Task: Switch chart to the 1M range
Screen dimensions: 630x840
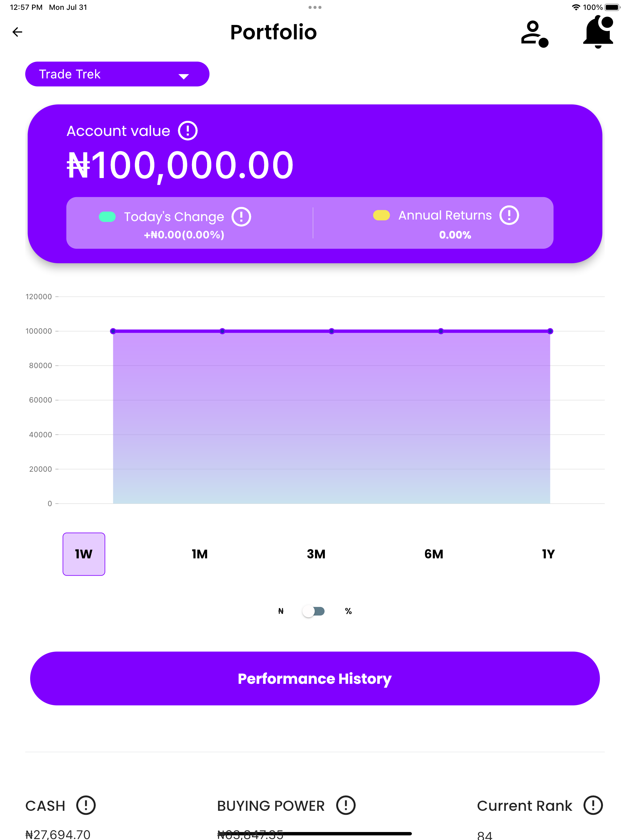Action: tap(200, 554)
